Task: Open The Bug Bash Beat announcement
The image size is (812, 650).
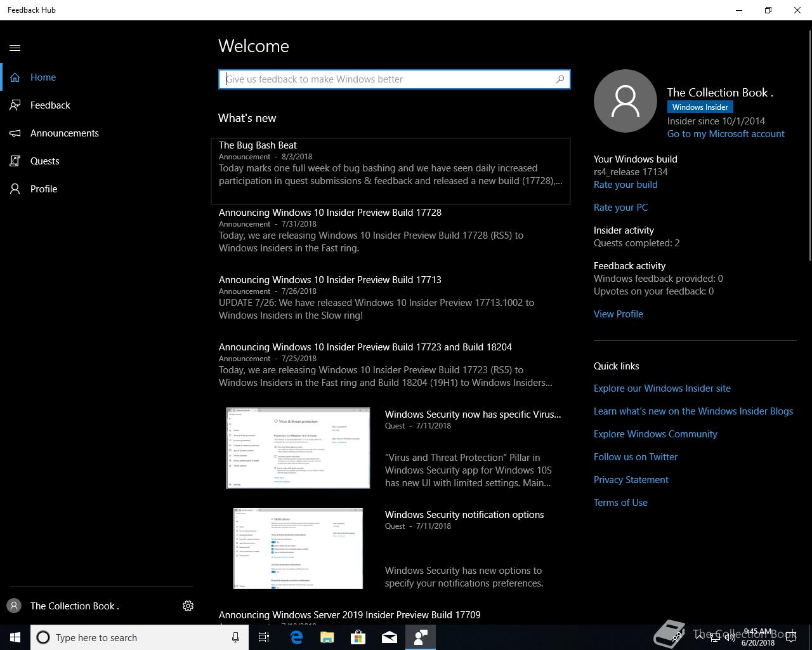Action: (x=391, y=171)
